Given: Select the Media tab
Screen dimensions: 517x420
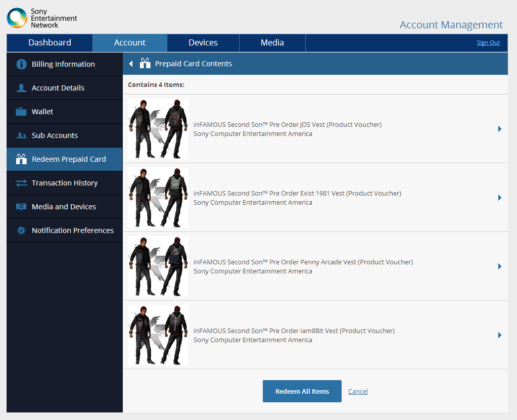Looking at the screenshot, I should pos(272,43).
